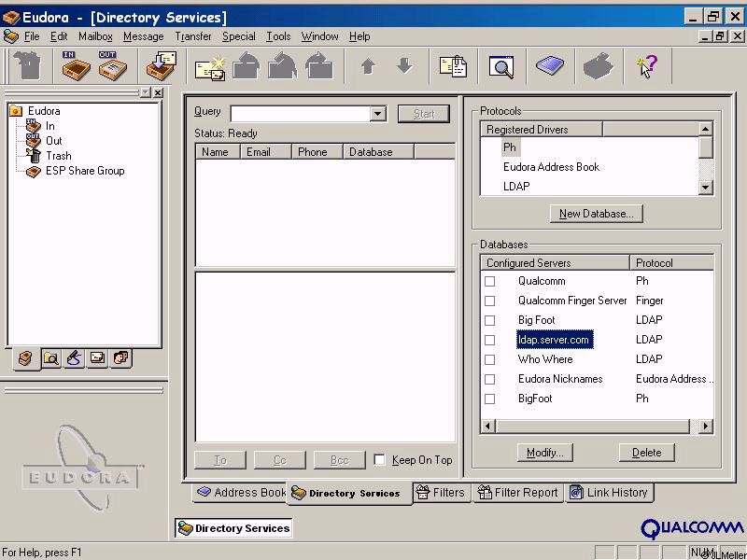Click the Bcc button
This screenshot has height=560, width=747.
tap(340, 460)
